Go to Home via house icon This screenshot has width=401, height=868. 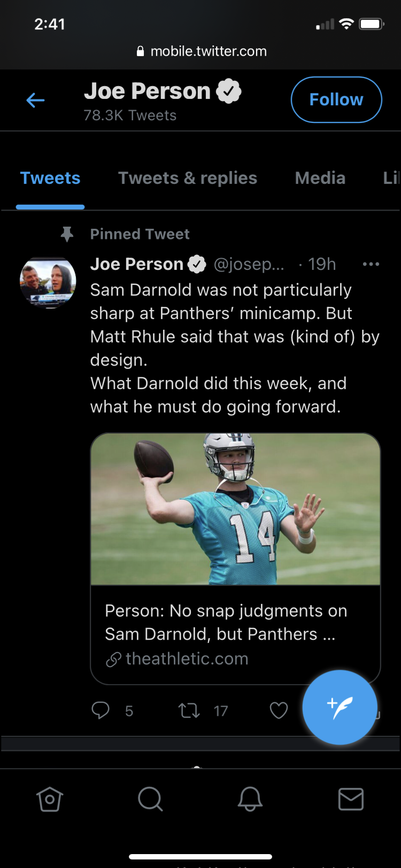click(50, 800)
